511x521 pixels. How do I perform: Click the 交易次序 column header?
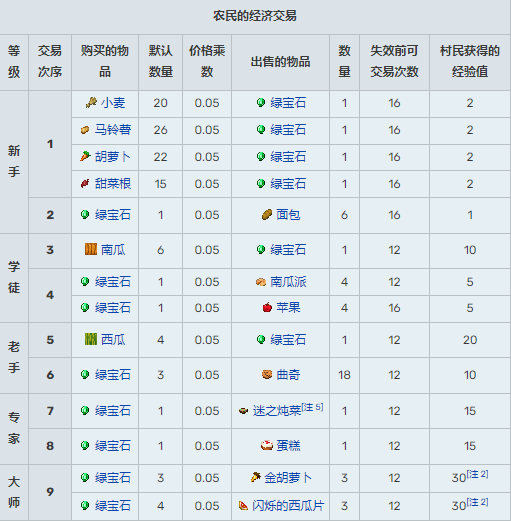coord(50,61)
